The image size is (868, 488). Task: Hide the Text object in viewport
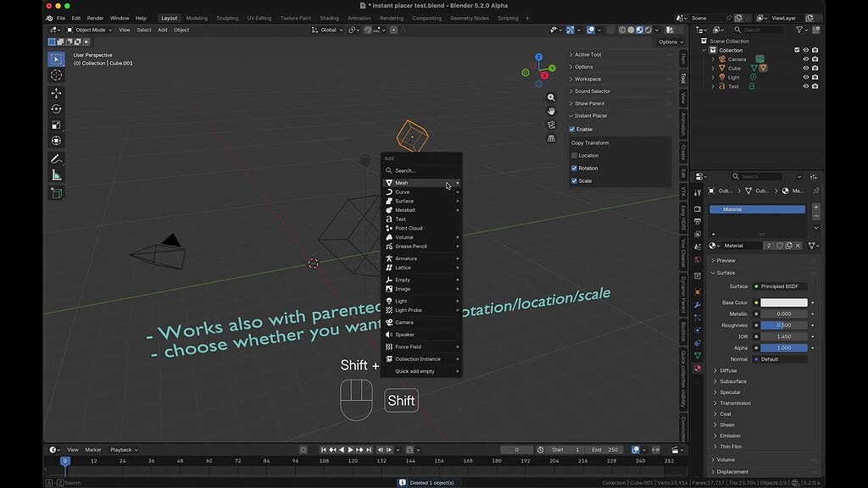tap(806, 86)
